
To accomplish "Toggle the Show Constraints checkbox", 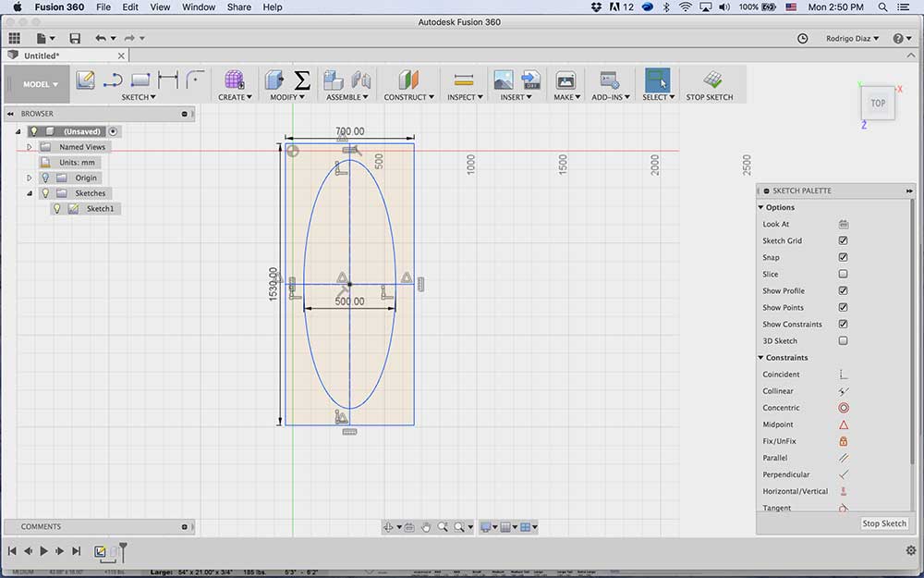I will tap(844, 325).
